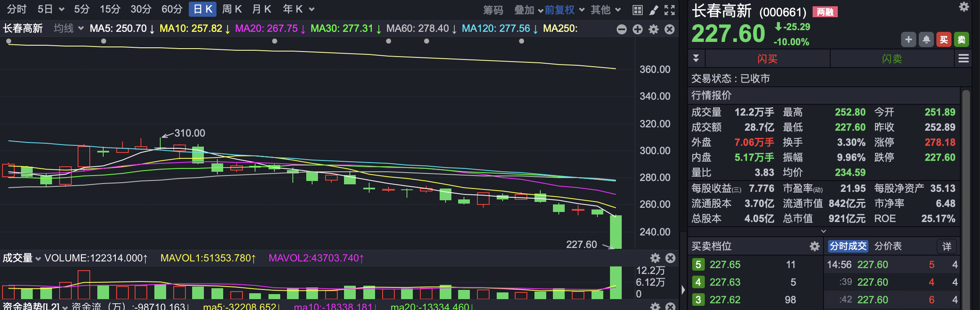Click the quote panel vertical scrollbar
Screen dimensions: 980x310
[966, 199]
